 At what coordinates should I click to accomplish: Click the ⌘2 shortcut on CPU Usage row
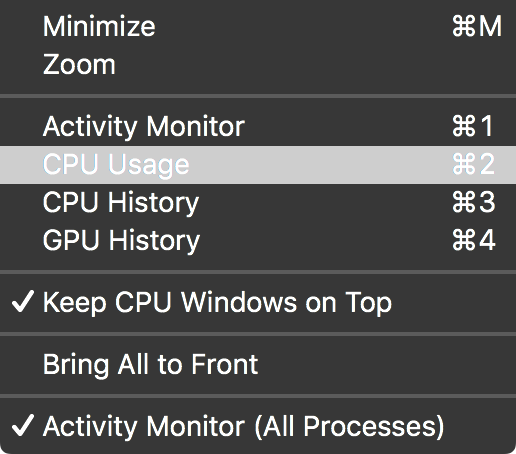(x=473, y=164)
